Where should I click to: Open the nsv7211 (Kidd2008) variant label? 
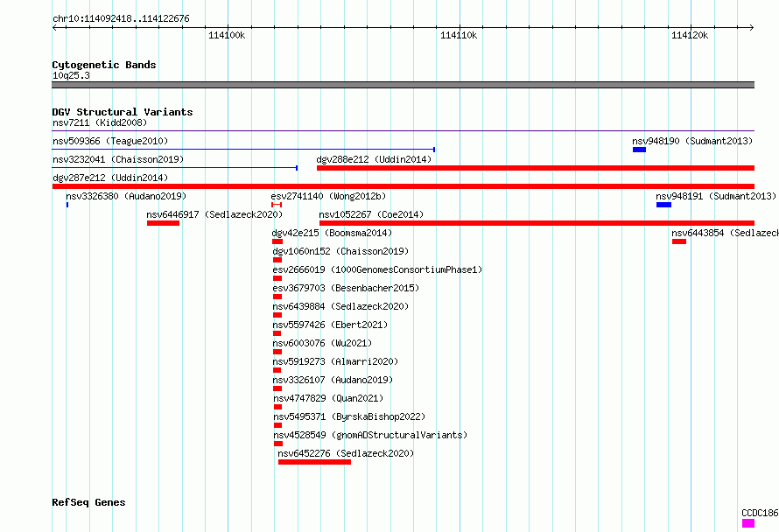pos(100,122)
